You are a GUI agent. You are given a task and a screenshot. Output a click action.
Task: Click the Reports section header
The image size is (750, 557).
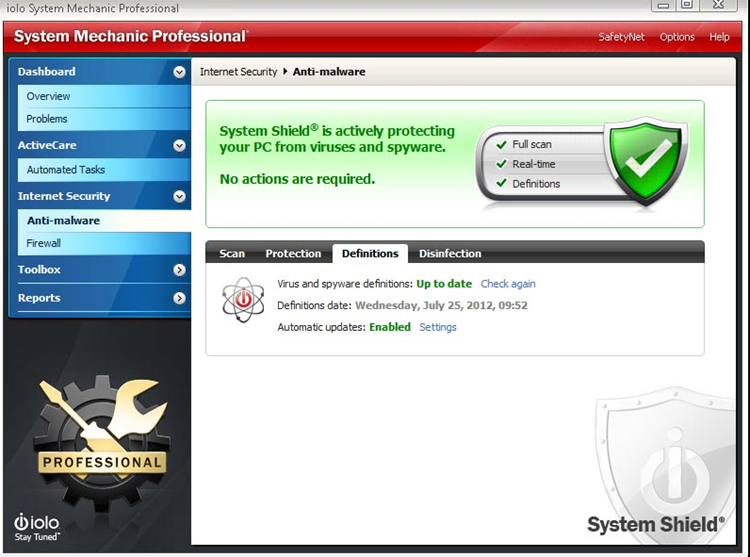point(39,298)
